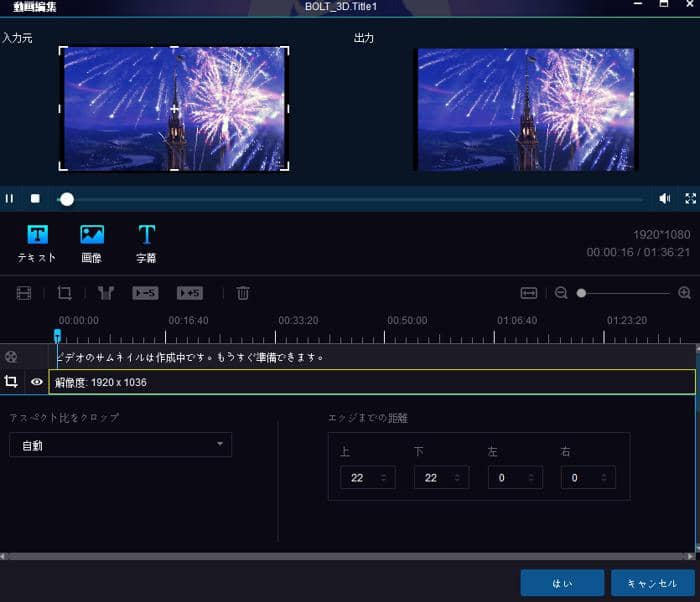Screen dimensions: 700x602
Task: Delete with the trash icon
Action: click(x=243, y=293)
